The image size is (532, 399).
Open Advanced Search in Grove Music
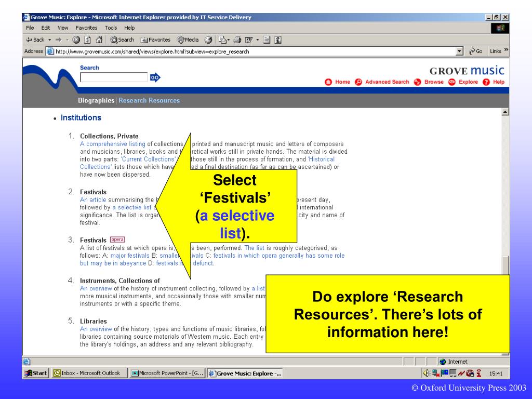[387, 82]
